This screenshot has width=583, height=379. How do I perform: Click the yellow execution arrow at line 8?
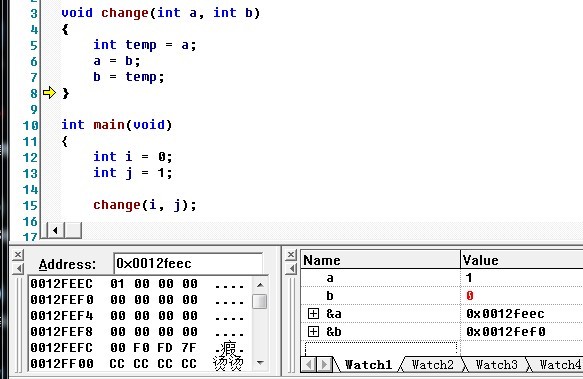[49, 92]
